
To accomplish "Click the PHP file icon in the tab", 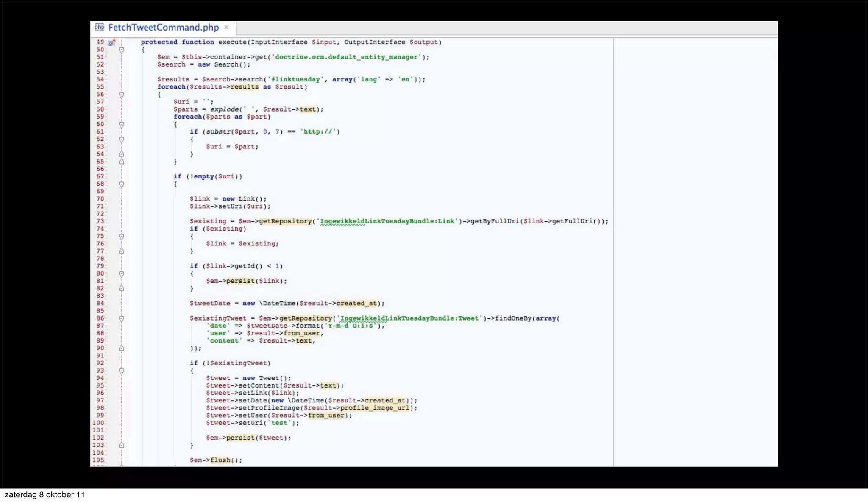I will pyautogui.click(x=99, y=28).
